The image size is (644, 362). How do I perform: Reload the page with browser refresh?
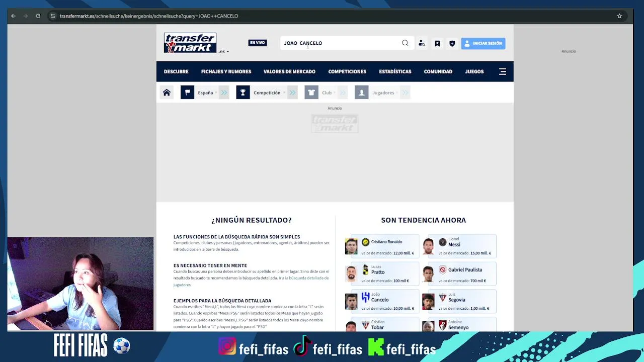[38, 16]
